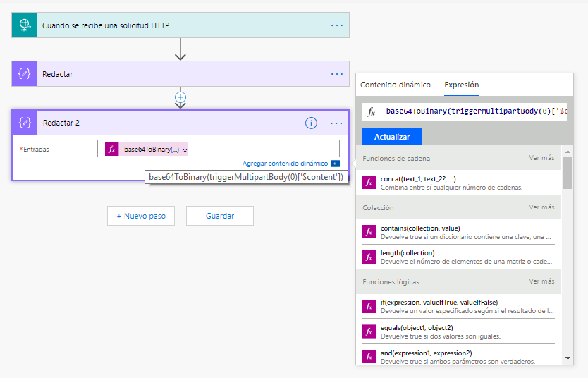Click the plus insert step icon between actions

pyautogui.click(x=180, y=97)
